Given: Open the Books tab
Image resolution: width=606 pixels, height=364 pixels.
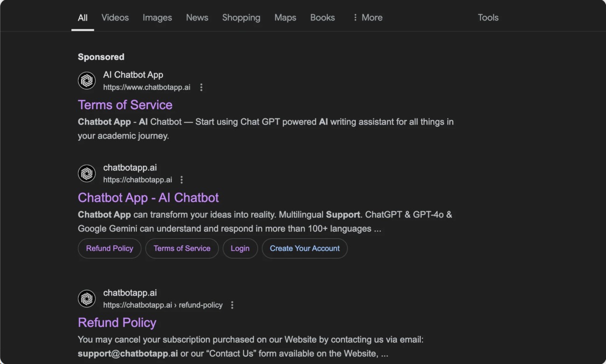Looking at the screenshot, I should coord(322,18).
